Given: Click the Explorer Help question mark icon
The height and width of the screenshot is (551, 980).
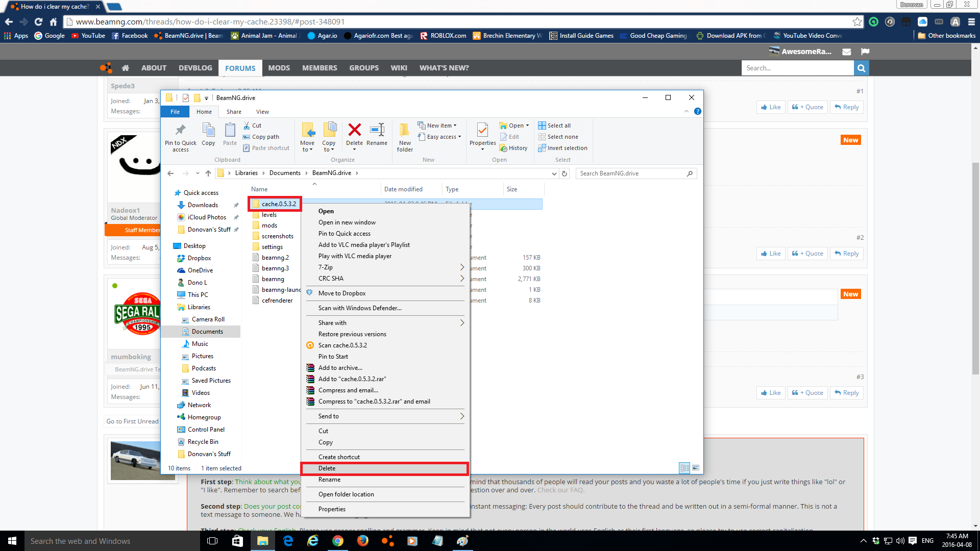Looking at the screenshot, I should (698, 112).
